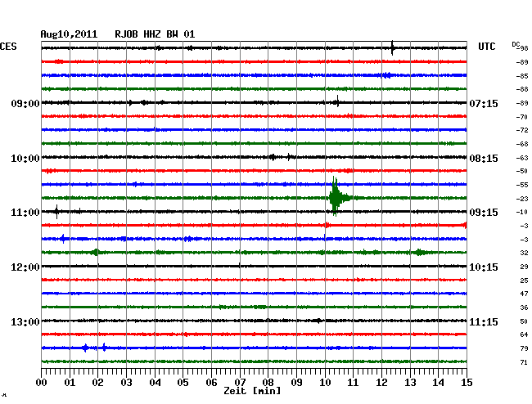Click the Zeit [min] axis title
Image resolution: width=532 pixels, height=404 pixels.
(252, 391)
